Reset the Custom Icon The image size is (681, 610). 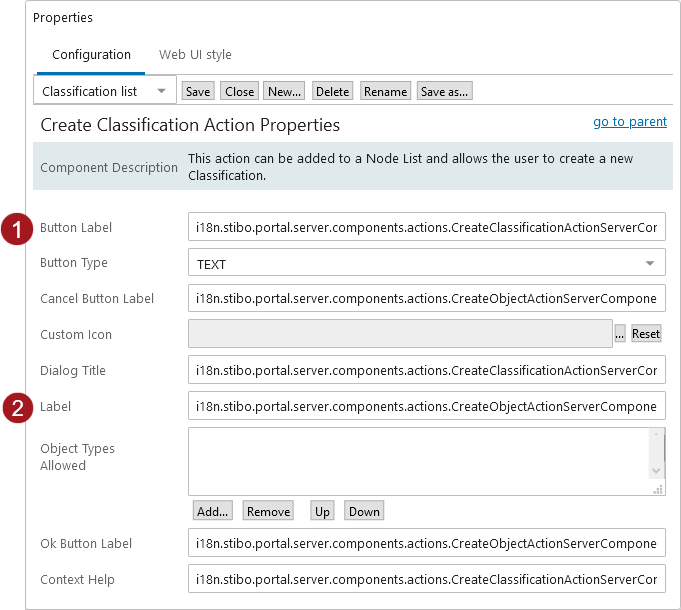(646, 333)
